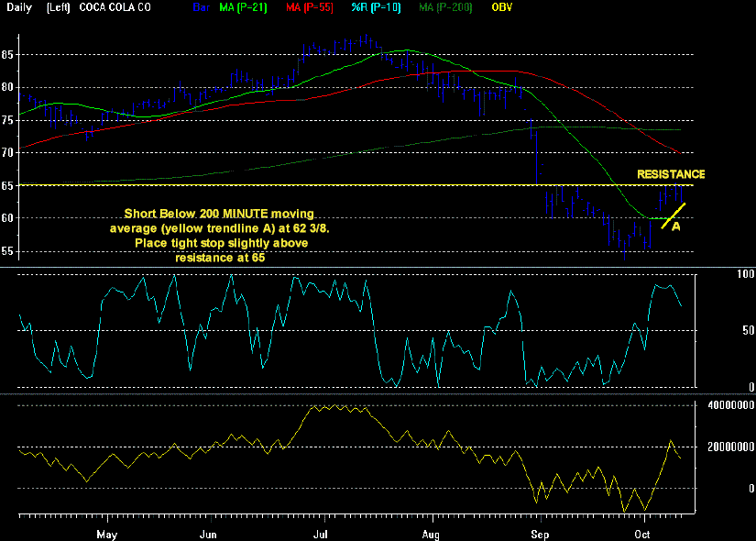Select the blue "Bar" legend entry
This screenshot has height=541, width=756.
201,7
